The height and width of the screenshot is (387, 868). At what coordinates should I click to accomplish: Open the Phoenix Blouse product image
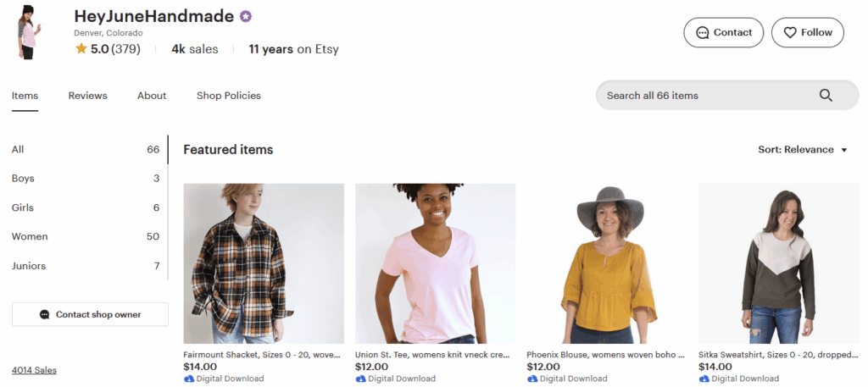point(606,263)
